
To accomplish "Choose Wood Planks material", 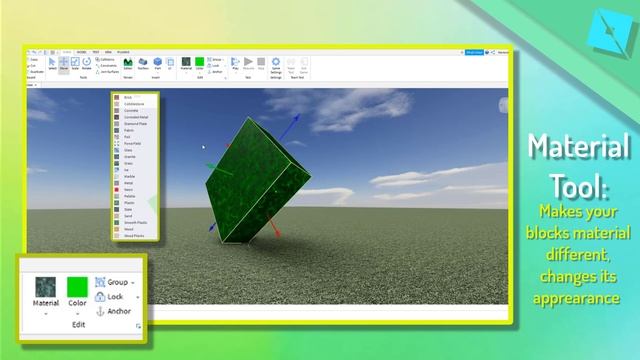I will [135, 236].
